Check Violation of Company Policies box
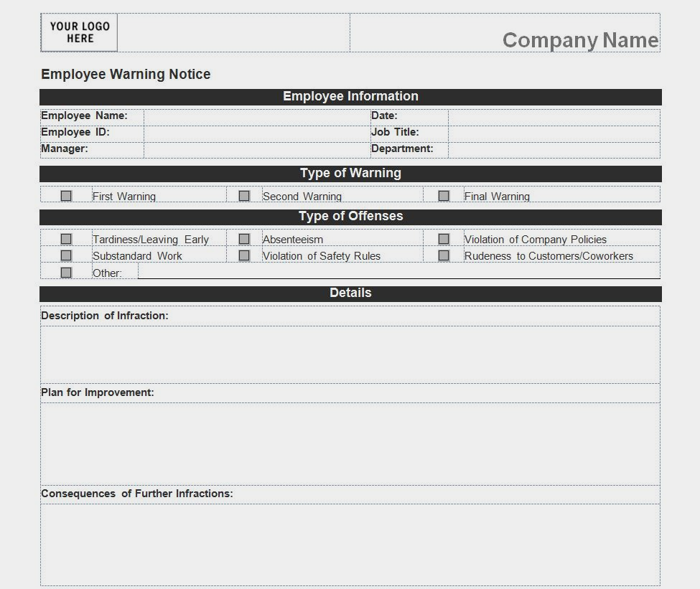700x589 pixels. (444, 239)
